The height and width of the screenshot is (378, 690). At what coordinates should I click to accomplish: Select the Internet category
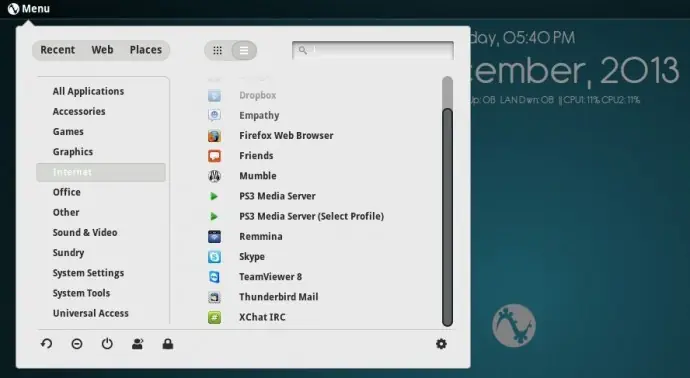tap(101, 172)
